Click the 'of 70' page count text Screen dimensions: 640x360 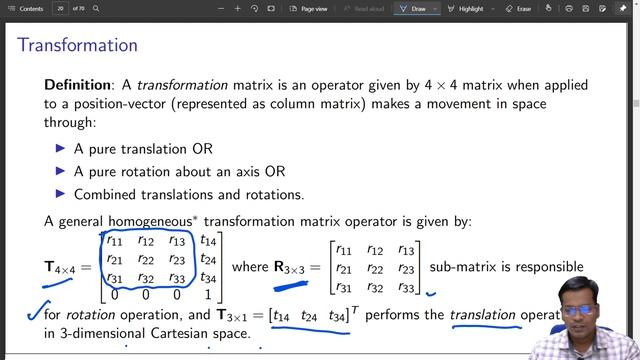point(78,9)
